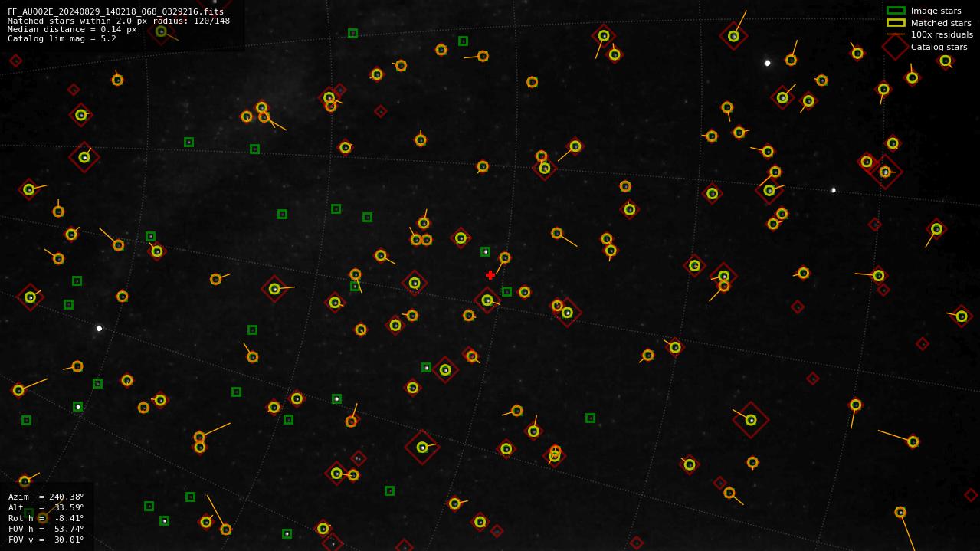This screenshot has height=551, width=980.
Task: Click the "Image stars" legend label
Action: 936,11
